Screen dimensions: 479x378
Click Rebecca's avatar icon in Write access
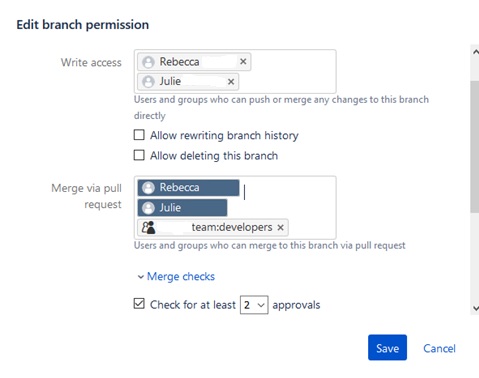tap(148, 62)
